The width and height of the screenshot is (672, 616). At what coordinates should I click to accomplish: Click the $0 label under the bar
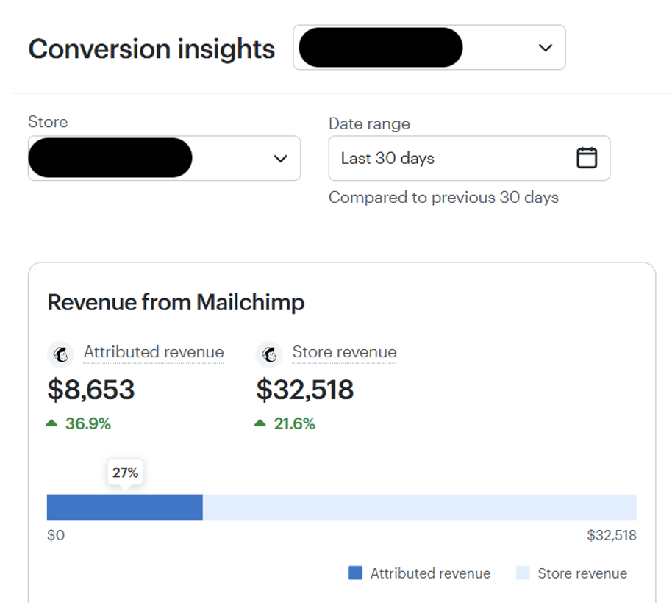tap(56, 536)
